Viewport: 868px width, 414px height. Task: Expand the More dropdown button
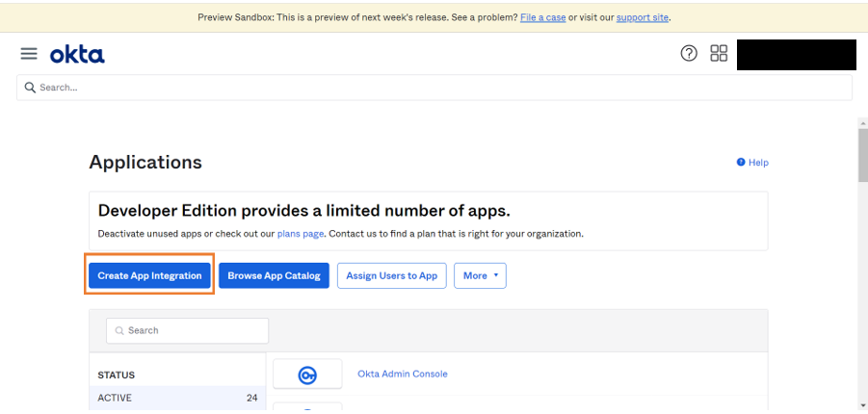pos(480,275)
